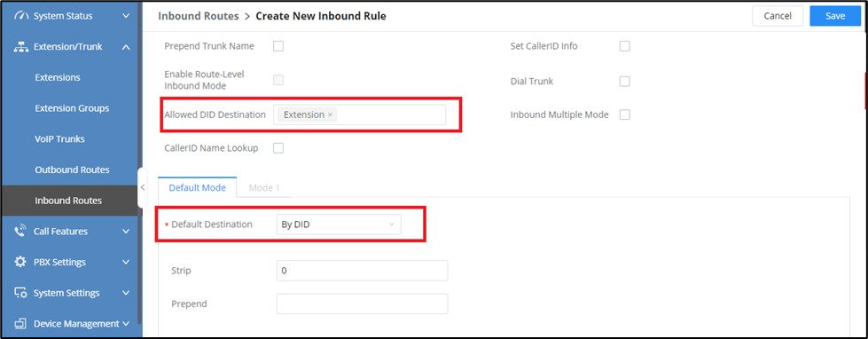The width and height of the screenshot is (868, 339).
Task: Go to VoIP Trunks page
Action: click(x=59, y=139)
